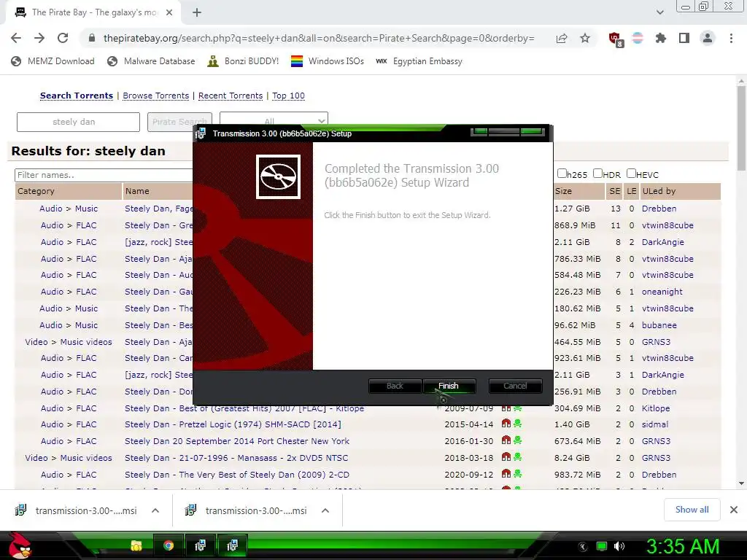Open 'Video > Music videos' category on the 8.24 GiB row
This screenshot has height=560, width=747.
69,458
